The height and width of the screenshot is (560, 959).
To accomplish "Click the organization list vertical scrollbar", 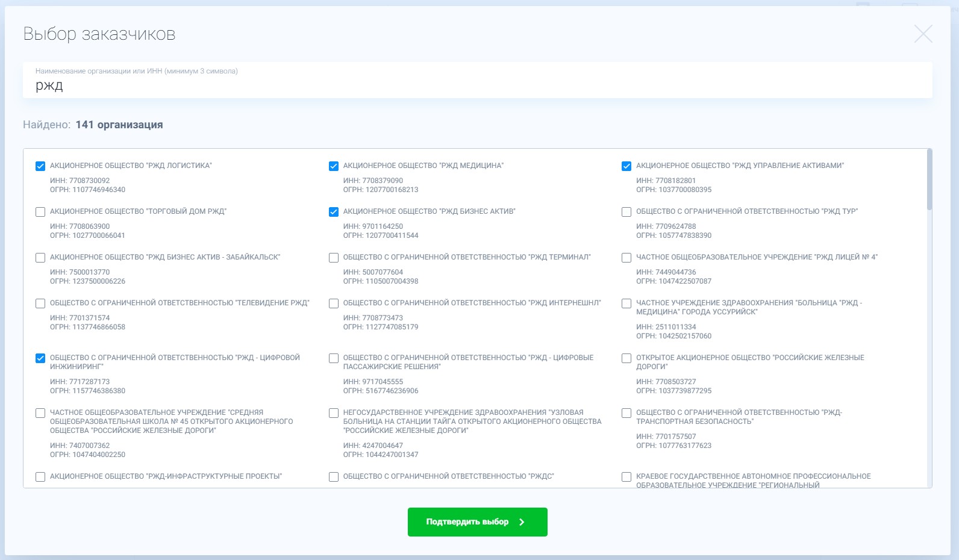I will pos(929,179).
